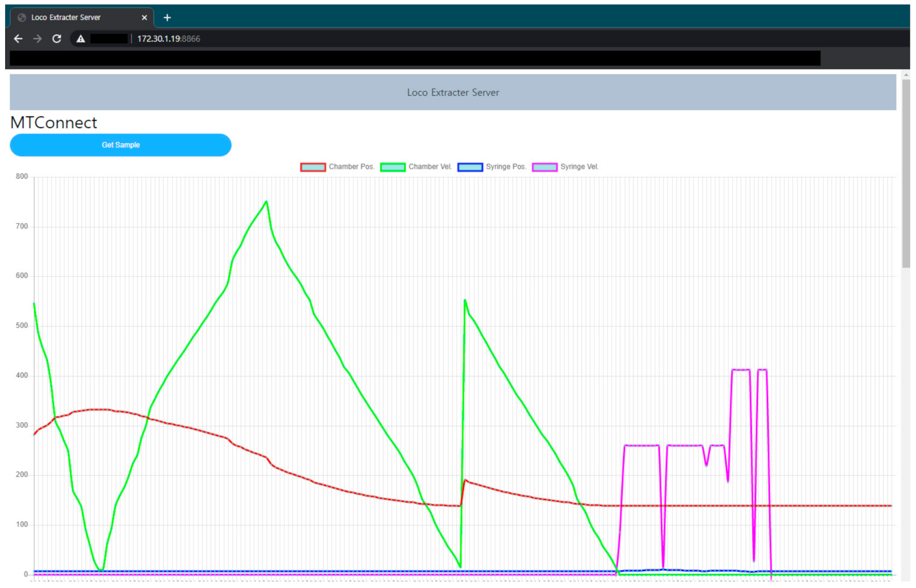Reload the page with refresh icon

[57, 38]
